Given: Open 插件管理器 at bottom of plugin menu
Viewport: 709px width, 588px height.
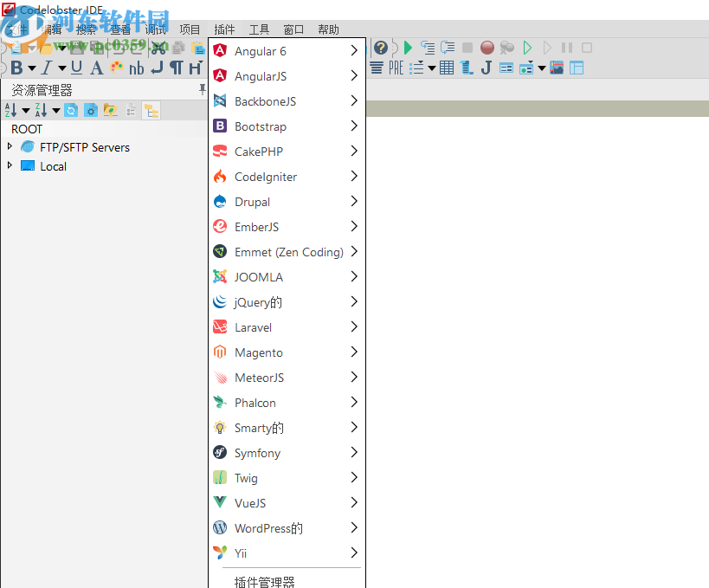Looking at the screenshot, I should 264,581.
